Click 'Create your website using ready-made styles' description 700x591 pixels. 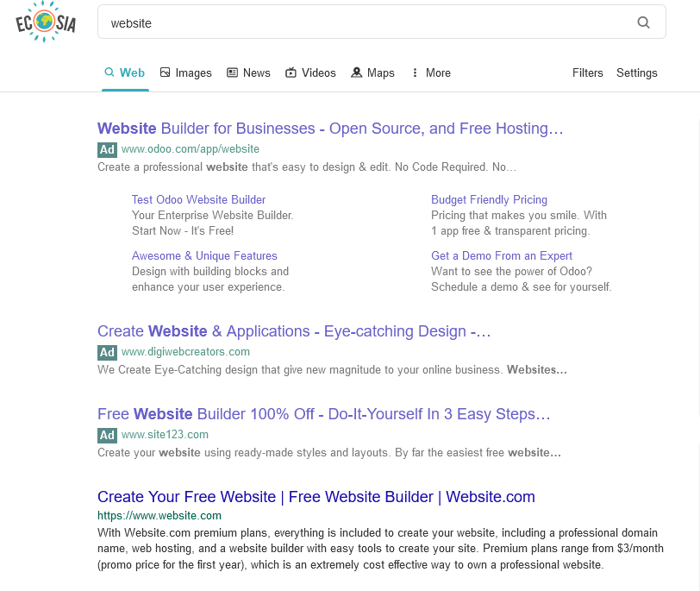click(329, 452)
